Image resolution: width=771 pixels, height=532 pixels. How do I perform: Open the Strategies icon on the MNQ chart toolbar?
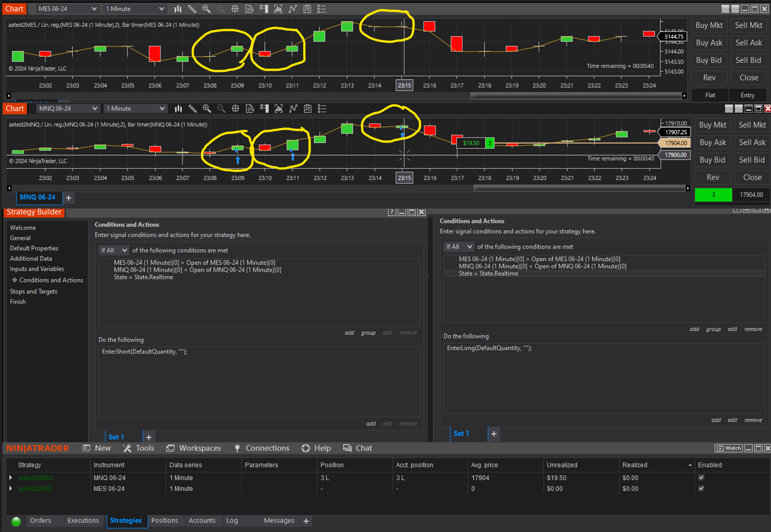coord(308,109)
